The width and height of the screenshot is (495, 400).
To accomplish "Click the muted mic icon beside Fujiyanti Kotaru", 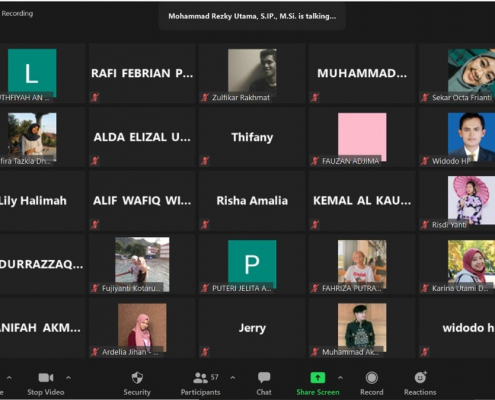I will click(x=95, y=288).
